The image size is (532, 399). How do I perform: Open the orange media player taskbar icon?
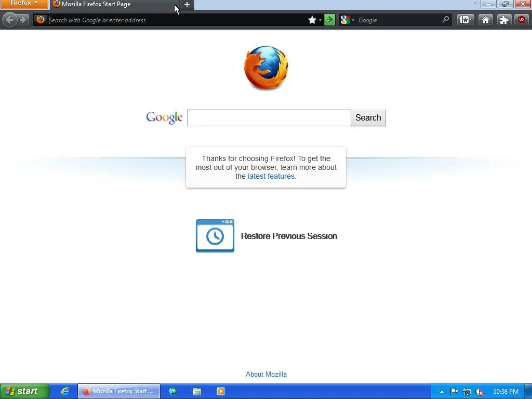[220, 391]
